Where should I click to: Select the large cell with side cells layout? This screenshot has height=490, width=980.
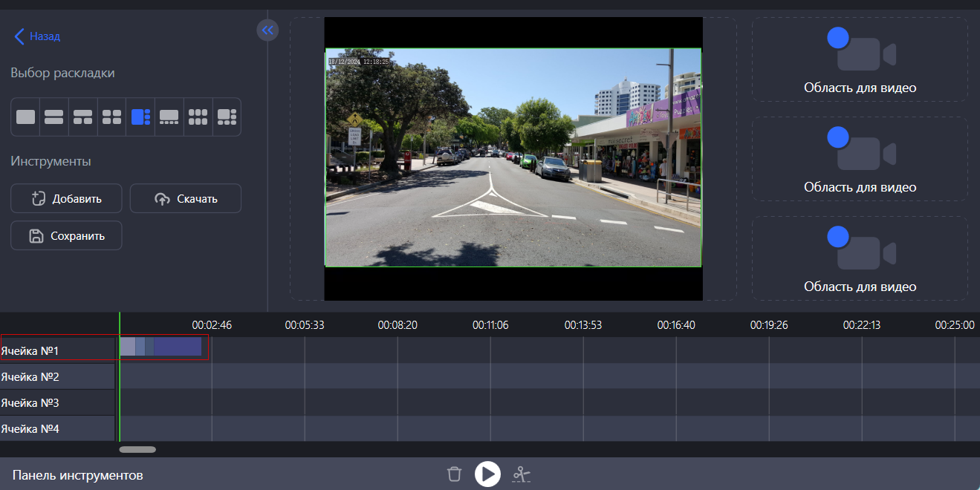click(x=227, y=117)
